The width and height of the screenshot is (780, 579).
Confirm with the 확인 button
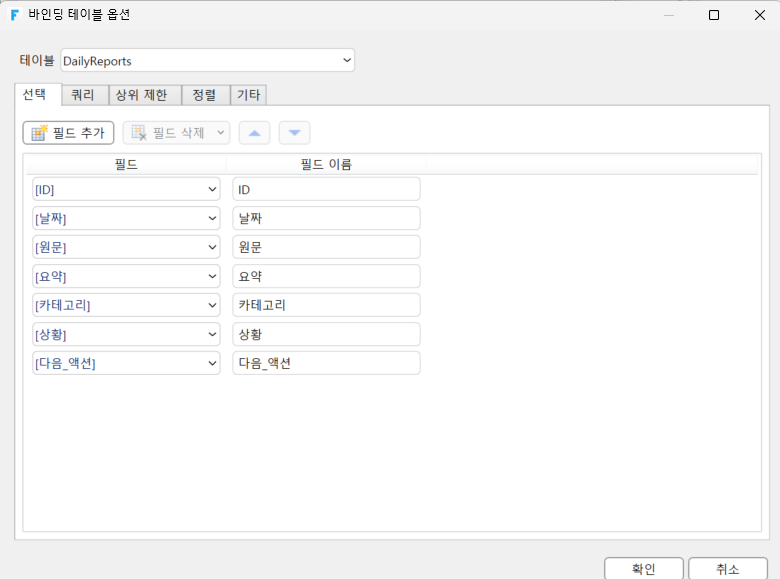(x=644, y=569)
